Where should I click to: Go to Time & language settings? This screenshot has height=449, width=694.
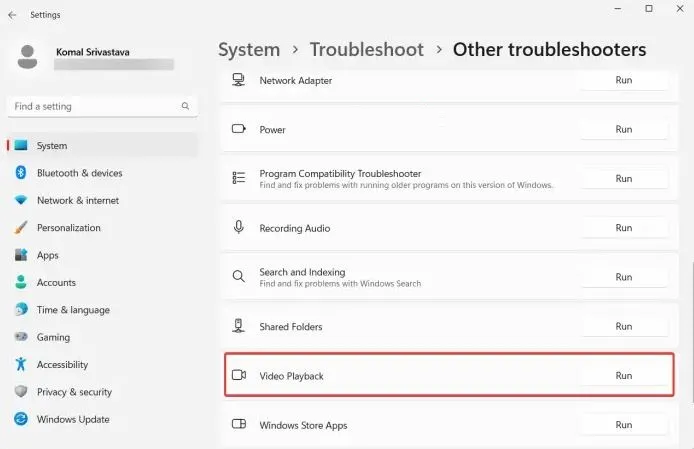(x=73, y=310)
